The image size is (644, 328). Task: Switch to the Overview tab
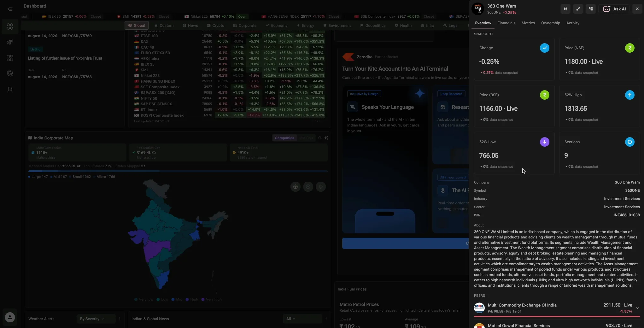(483, 23)
